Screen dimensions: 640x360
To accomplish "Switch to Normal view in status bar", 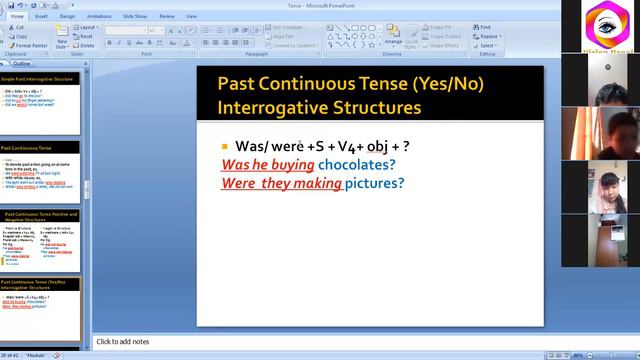I will coord(551,356).
